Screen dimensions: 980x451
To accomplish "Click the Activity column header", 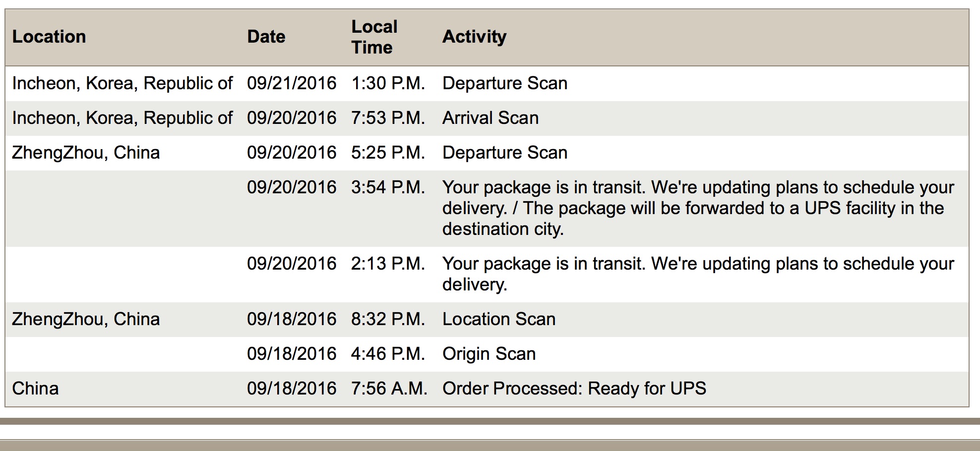I will (474, 37).
